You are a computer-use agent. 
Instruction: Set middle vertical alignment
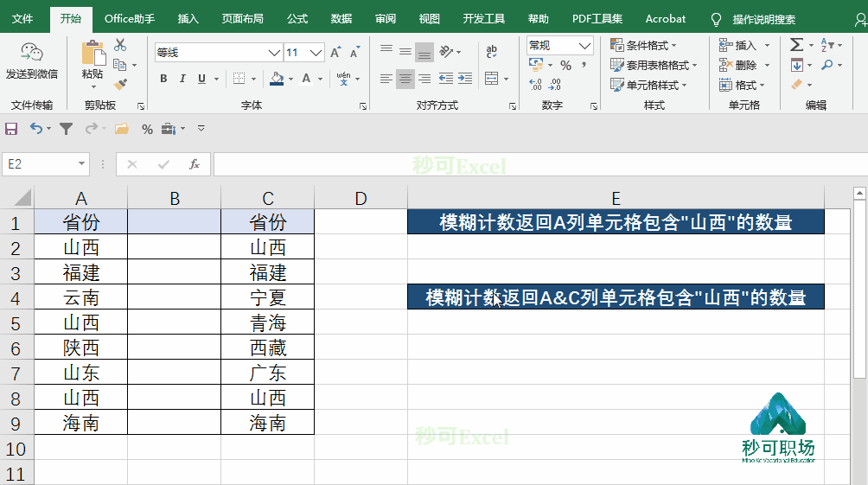[x=405, y=52]
